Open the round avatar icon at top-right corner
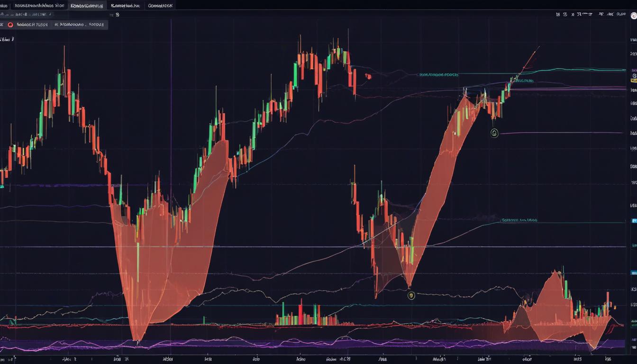Viewport: 637px width, 364px height. (634, 15)
